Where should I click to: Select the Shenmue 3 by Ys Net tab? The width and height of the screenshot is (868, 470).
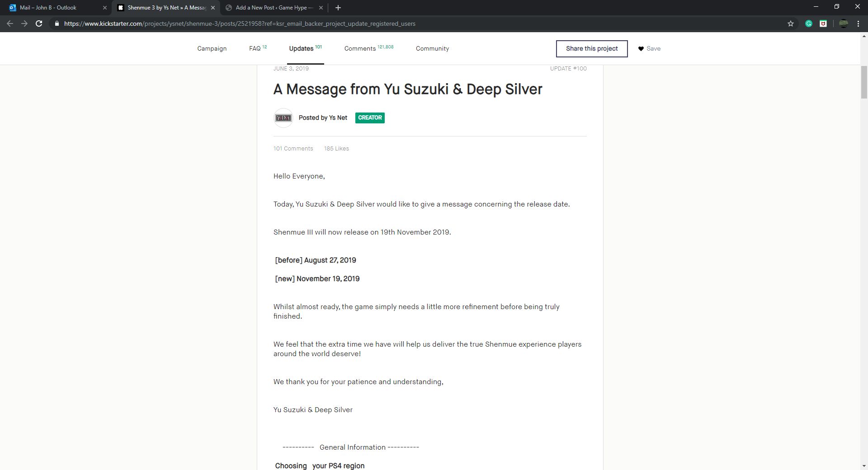point(166,8)
